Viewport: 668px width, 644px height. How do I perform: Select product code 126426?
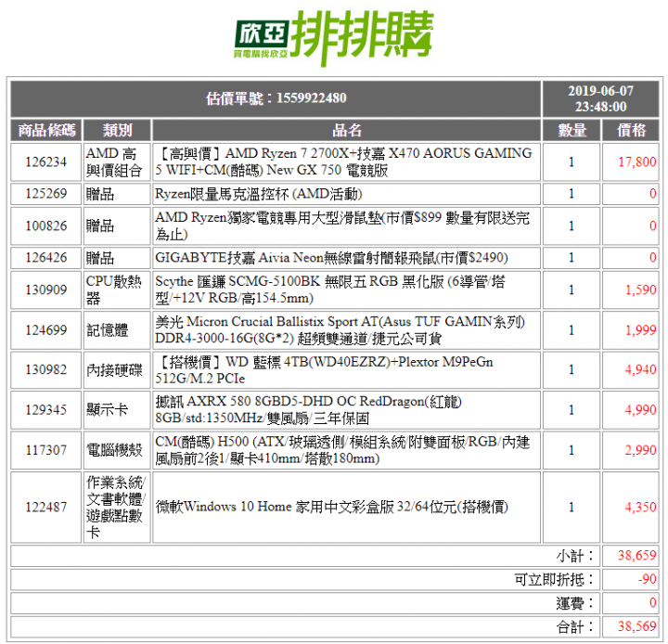[x=46, y=257]
